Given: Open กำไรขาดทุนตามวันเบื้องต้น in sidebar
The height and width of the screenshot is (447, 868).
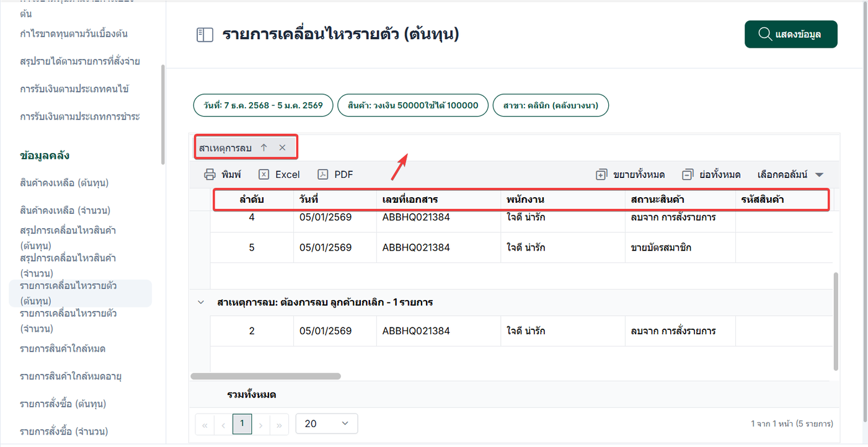Looking at the screenshot, I should pos(74,33).
